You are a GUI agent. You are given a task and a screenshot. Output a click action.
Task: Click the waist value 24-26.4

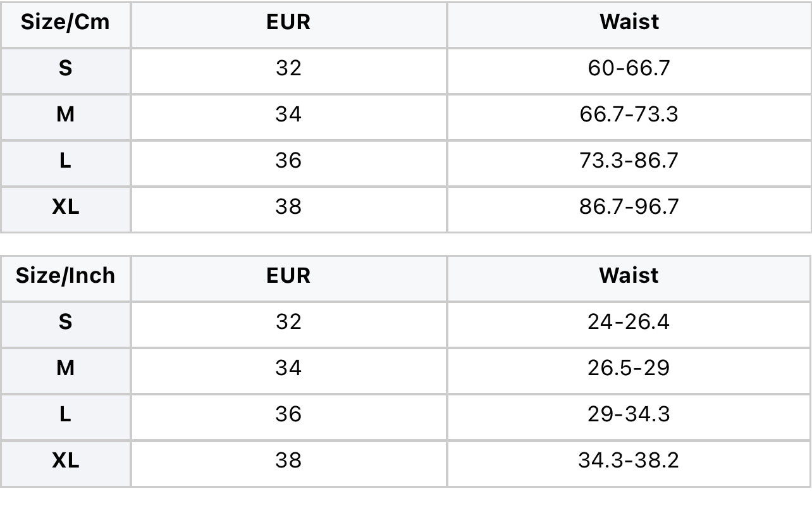(x=629, y=322)
